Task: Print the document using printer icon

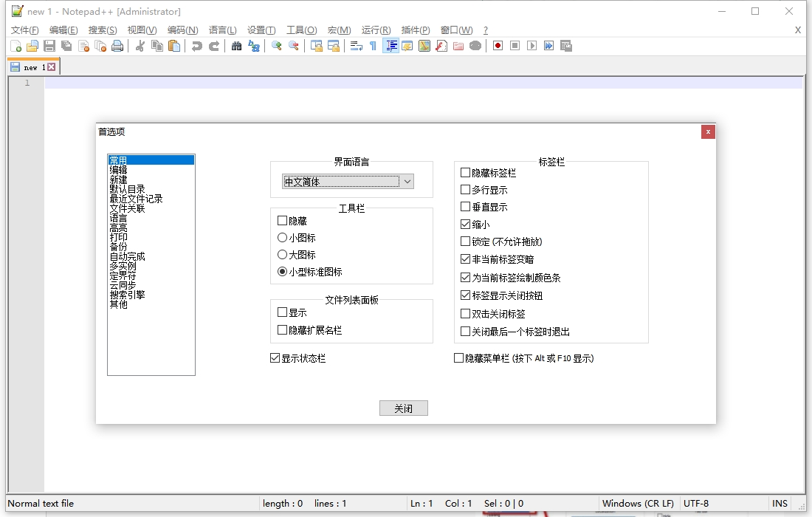Action: 117,46
